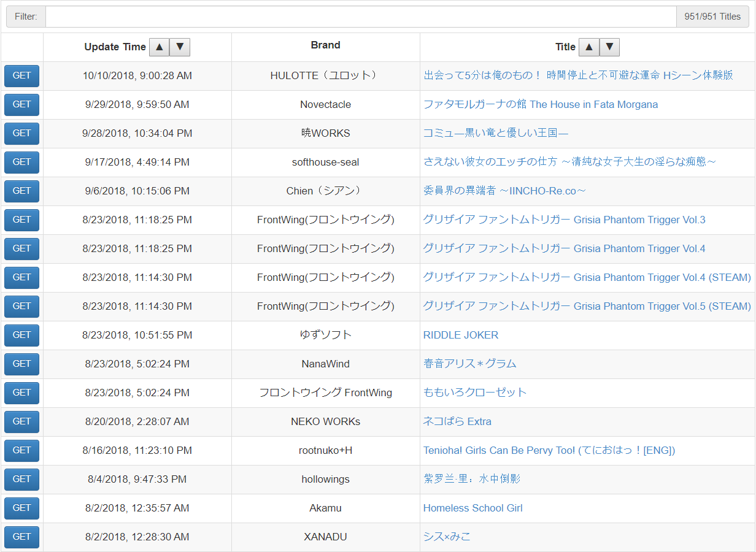Select timestamp 8/16/2018, 11:23:10 PM
The height and width of the screenshot is (552, 756).
pyautogui.click(x=137, y=451)
